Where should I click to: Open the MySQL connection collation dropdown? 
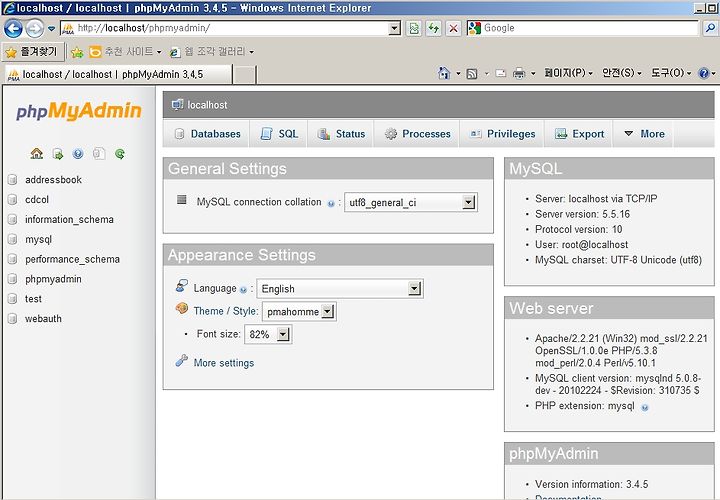click(x=411, y=202)
